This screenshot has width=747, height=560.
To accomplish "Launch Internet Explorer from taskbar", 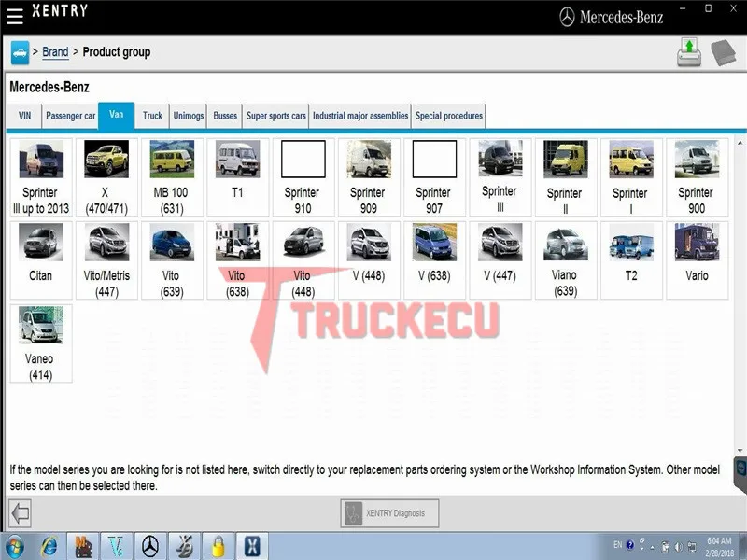I will 49,547.
